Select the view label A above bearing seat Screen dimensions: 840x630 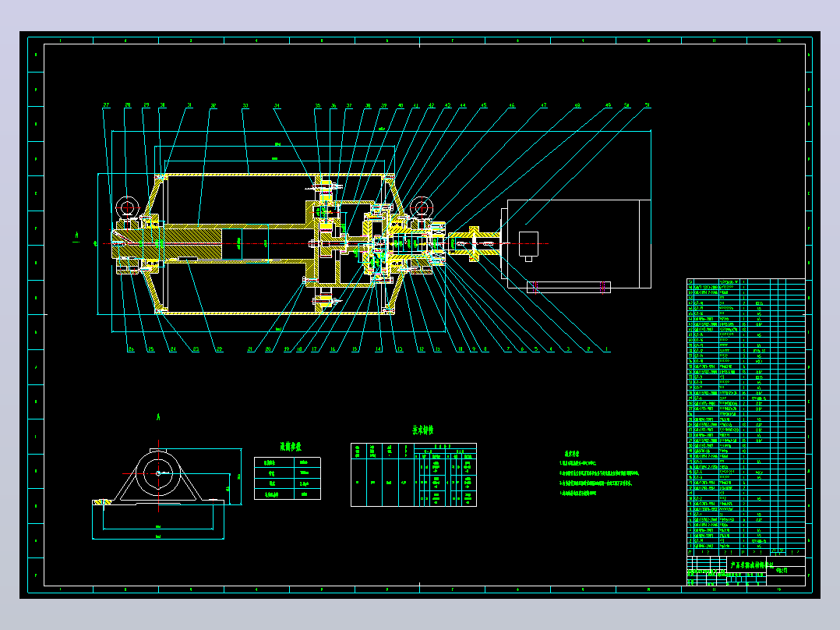click(158, 416)
